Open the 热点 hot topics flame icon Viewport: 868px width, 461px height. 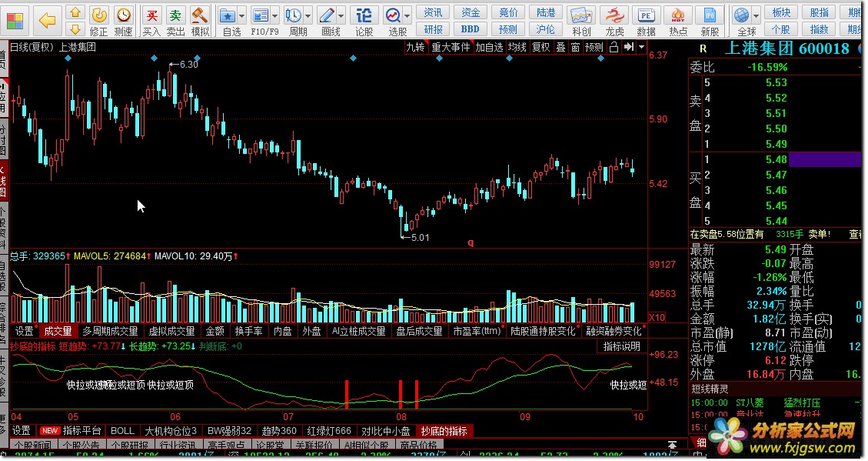click(x=678, y=21)
